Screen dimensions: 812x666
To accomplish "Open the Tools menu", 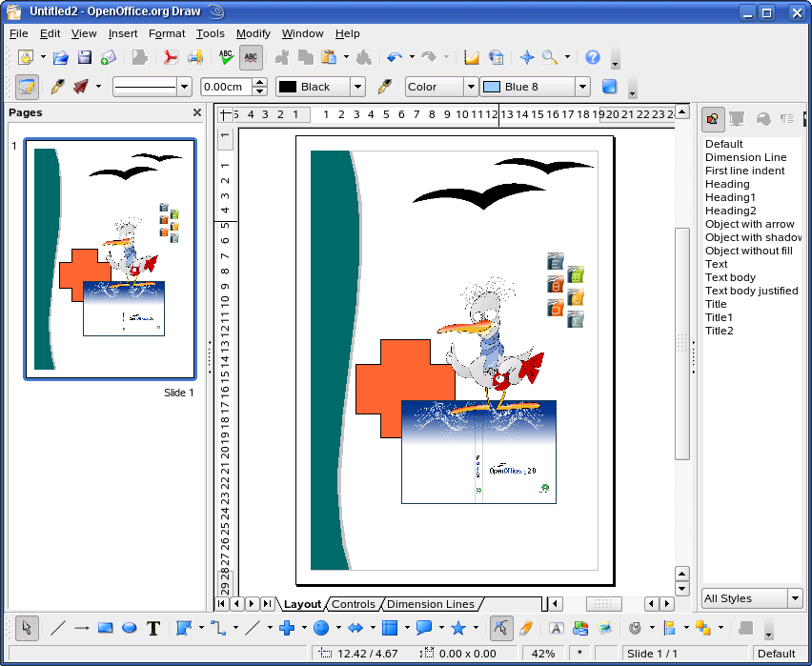I will coord(211,33).
